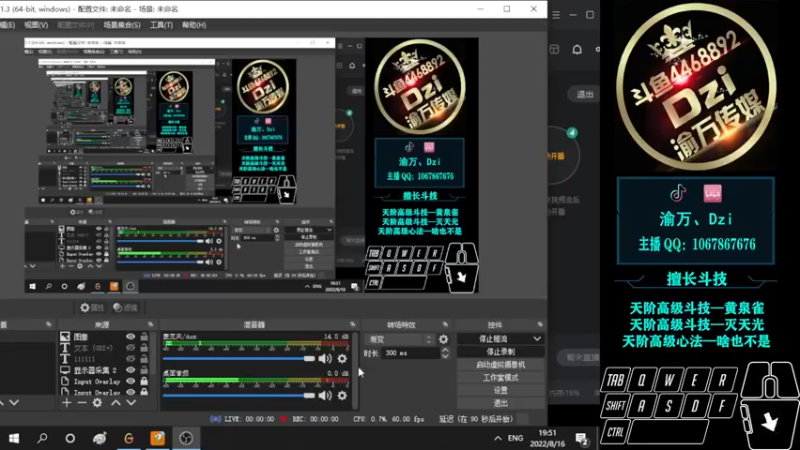Screen dimensions: 800x450
Task: Open the 视图(V) menu
Action: coord(36,24)
